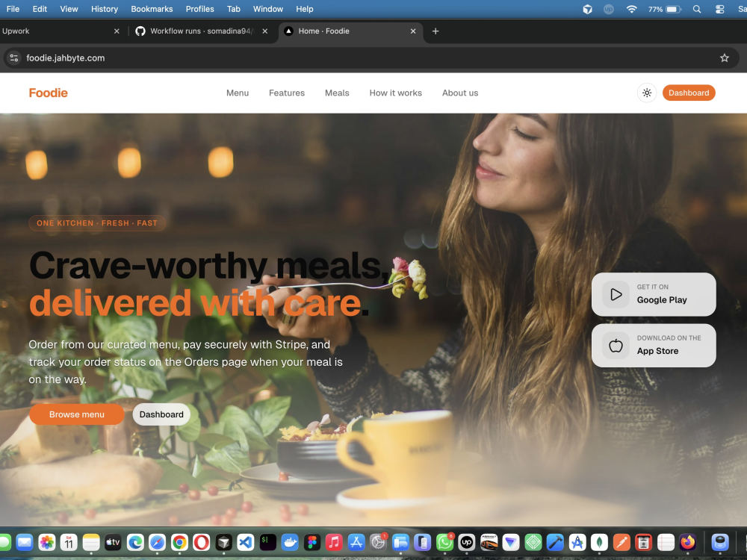Open Spotlight search in the menu bar
The height and width of the screenshot is (560, 747).
[x=696, y=9]
